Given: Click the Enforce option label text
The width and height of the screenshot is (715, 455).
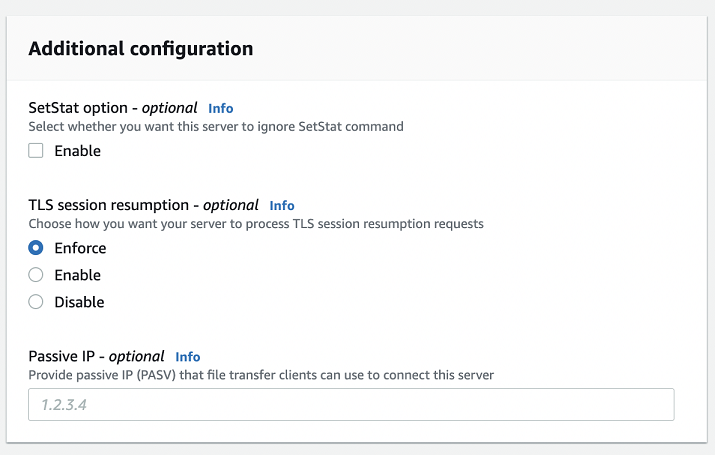Looking at the screenshot, I should tap(80, 248).
